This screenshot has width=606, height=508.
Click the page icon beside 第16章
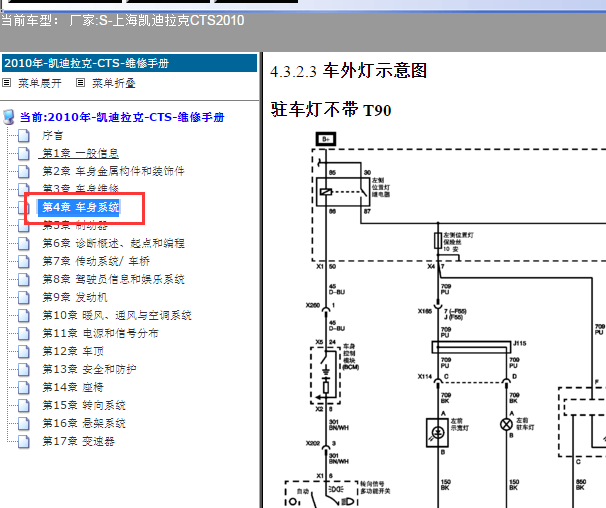24,423
